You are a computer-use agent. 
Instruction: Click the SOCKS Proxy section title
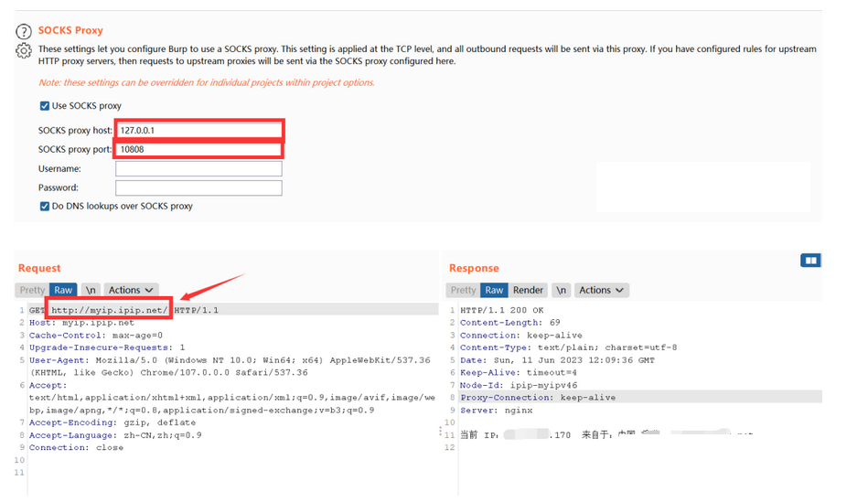(x=70, y=30)
